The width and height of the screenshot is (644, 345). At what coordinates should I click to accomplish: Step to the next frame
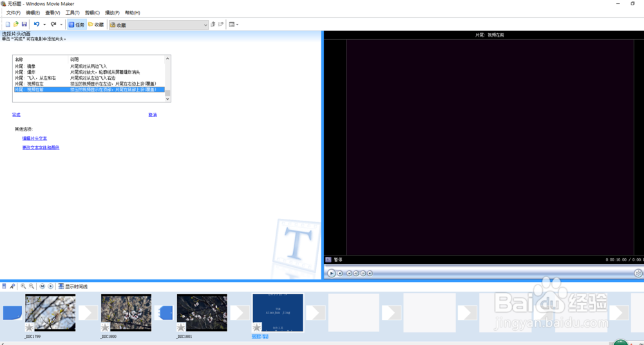click(363, 273)
